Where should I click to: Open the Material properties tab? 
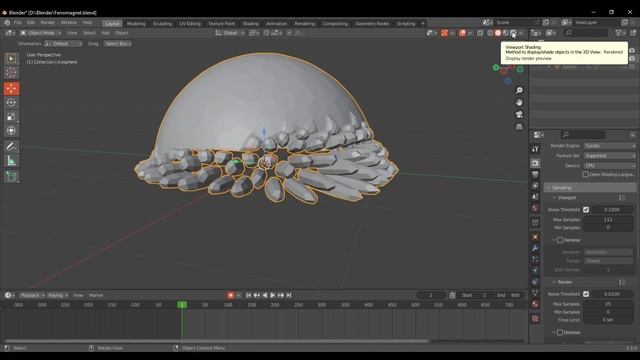pyautogui.click(x=536, y=304)
